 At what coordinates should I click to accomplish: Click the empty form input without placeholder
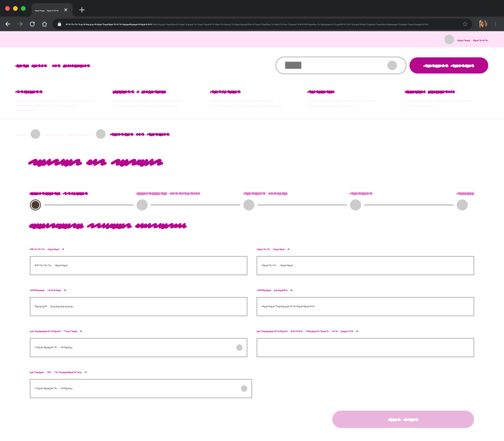tap(365, 348)
